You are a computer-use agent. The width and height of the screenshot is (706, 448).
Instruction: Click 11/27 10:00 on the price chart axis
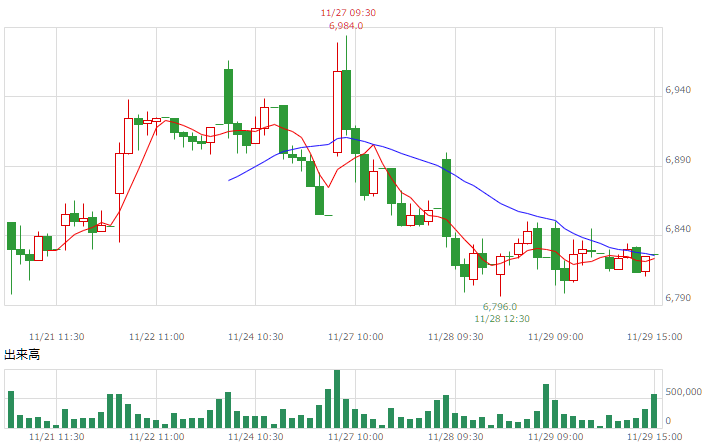click(x=356, y=337)
